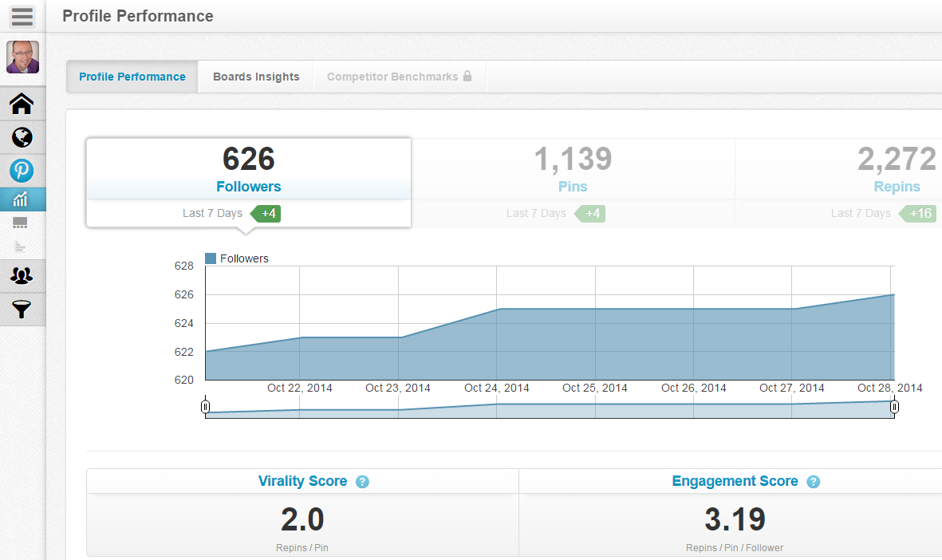Click the Virality Score help icon
Viewport: 942px width, 560px height.
click(362, 482)
